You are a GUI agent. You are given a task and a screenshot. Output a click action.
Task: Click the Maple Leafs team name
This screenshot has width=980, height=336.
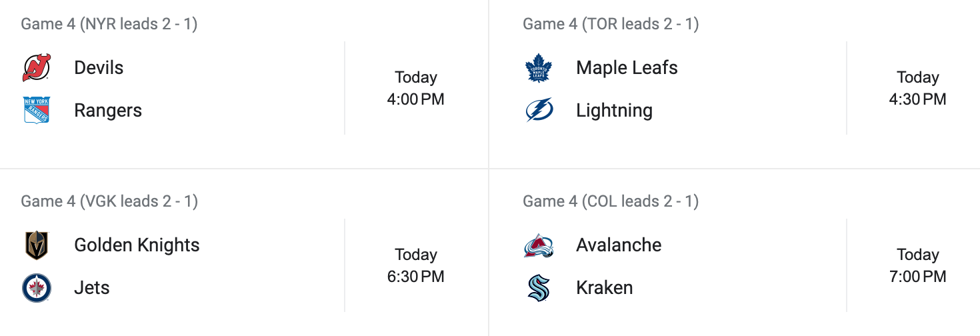[627, 68]
